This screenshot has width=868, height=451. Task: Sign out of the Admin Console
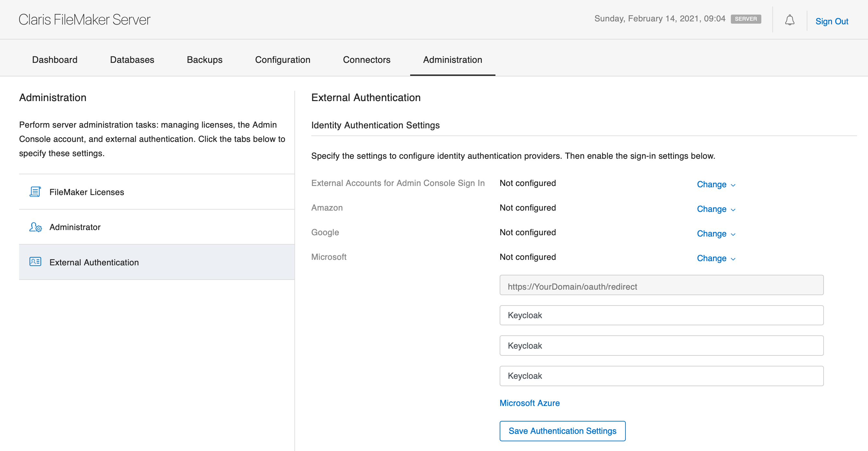832,21
